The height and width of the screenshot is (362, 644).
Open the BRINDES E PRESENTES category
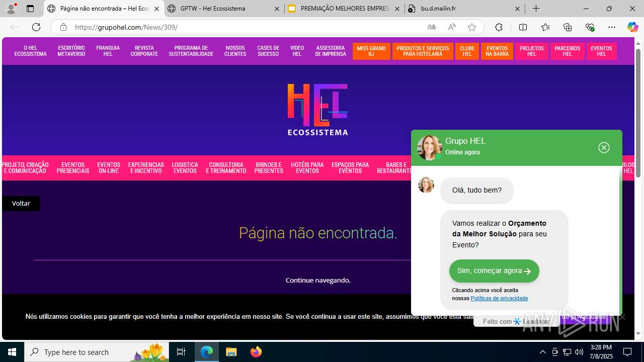[x=269, y=168]
